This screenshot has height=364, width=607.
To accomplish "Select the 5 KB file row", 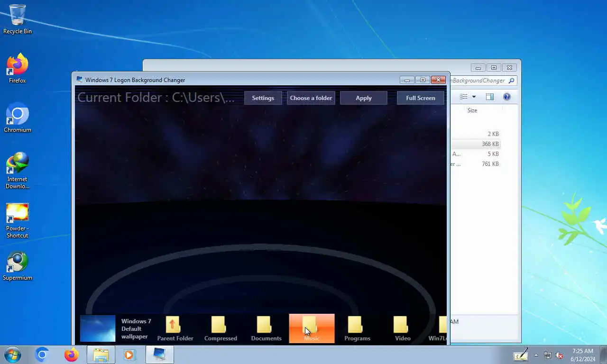I will [x=475, y=154].
